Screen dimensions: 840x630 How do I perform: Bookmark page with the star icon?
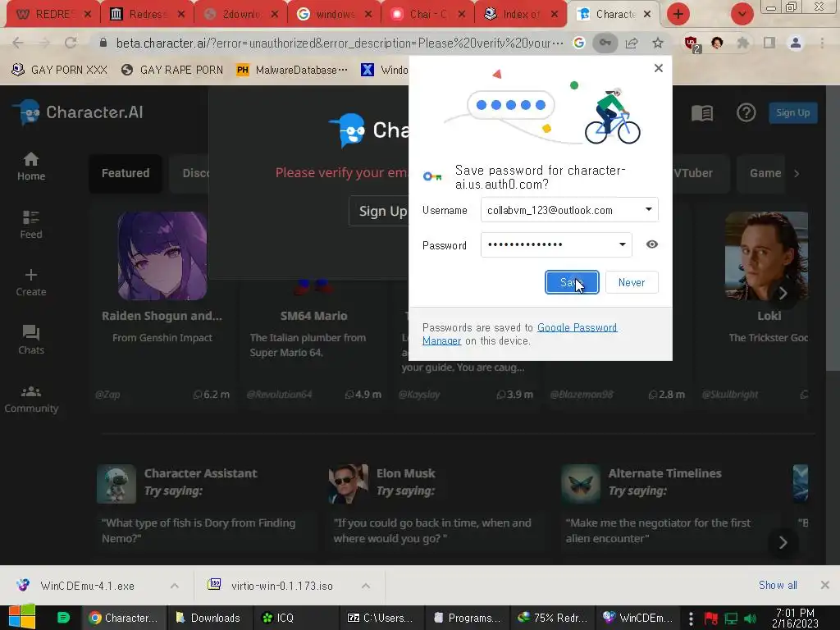coord(658,43)
